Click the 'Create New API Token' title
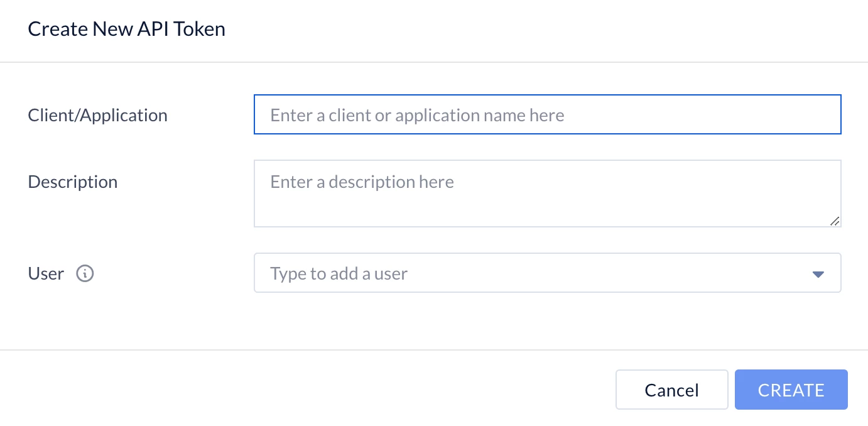The height and width of the screenshot is (426, 868). coord(127,29)
